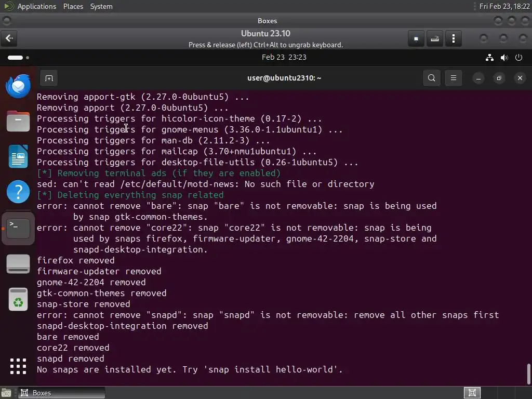Viewport: 532px width, 399px height.
Task: Click 'core22 removed' output line
Action: point(73,348)
